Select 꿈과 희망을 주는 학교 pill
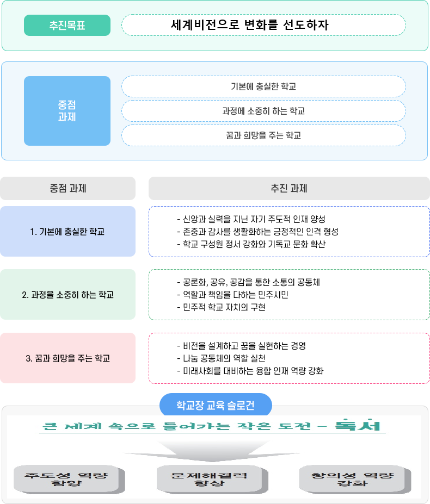The width and height of the screenshot is (430, 504). [x=263, y=135]
